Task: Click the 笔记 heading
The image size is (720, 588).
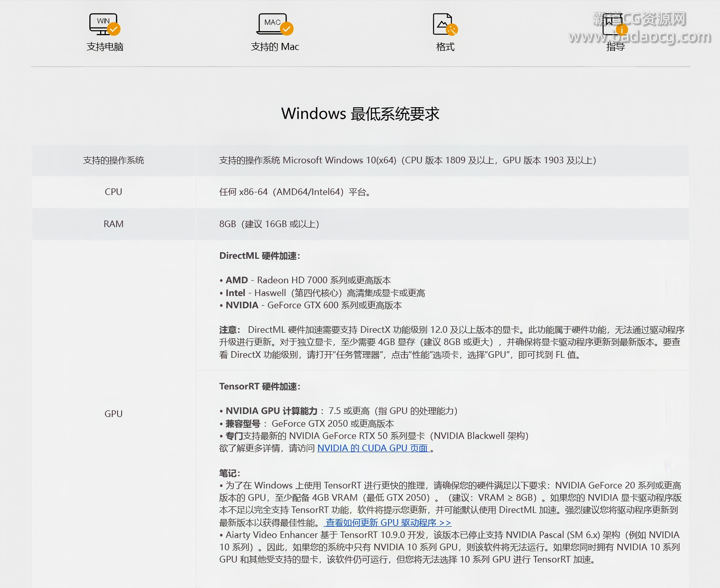Action: coord(229,473)
